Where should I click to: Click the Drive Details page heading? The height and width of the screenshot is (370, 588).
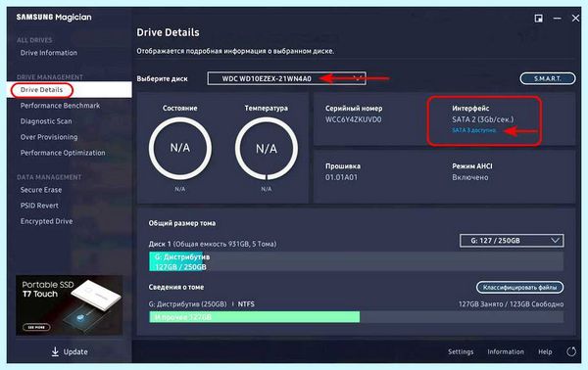click(168, 32)
